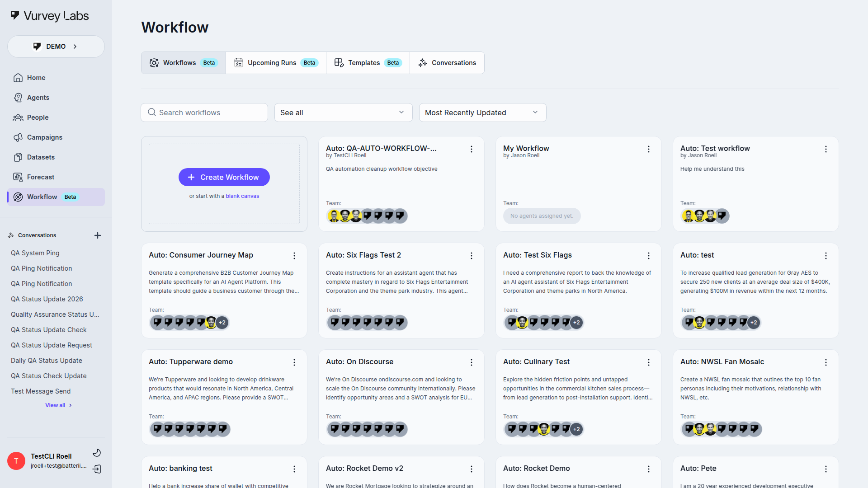Click the plus icon next to Conversations
The image size is (868, 488).
(x=98, y=235)
